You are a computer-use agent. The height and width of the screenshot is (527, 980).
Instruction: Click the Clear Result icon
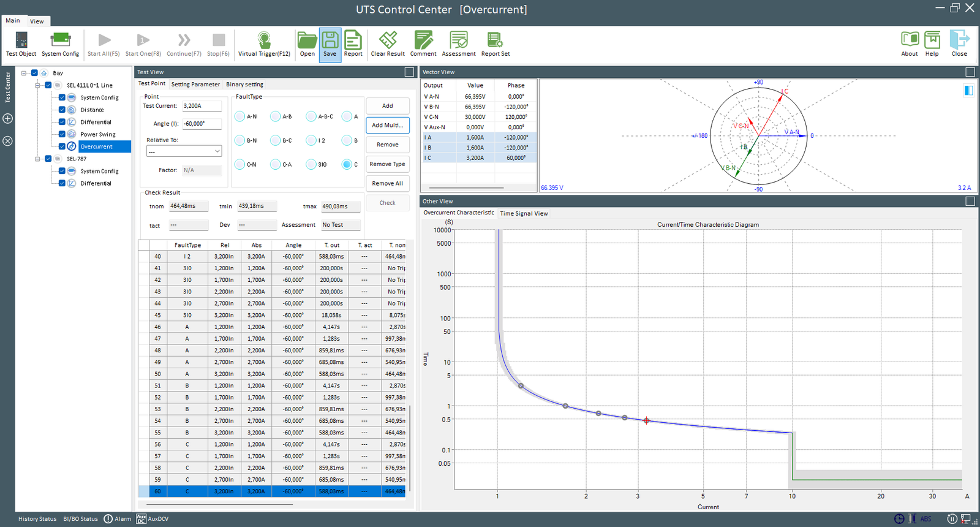[x=388, y=40]
